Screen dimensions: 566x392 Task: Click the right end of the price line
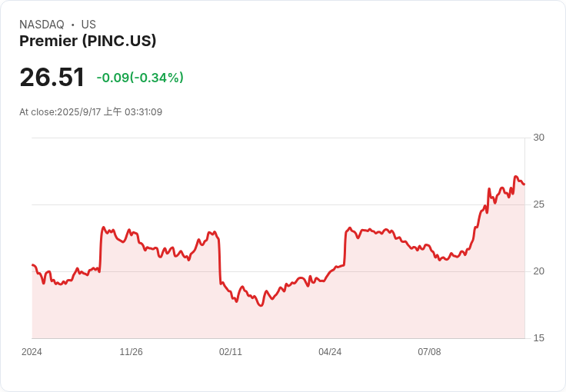(x=524, y=184)
